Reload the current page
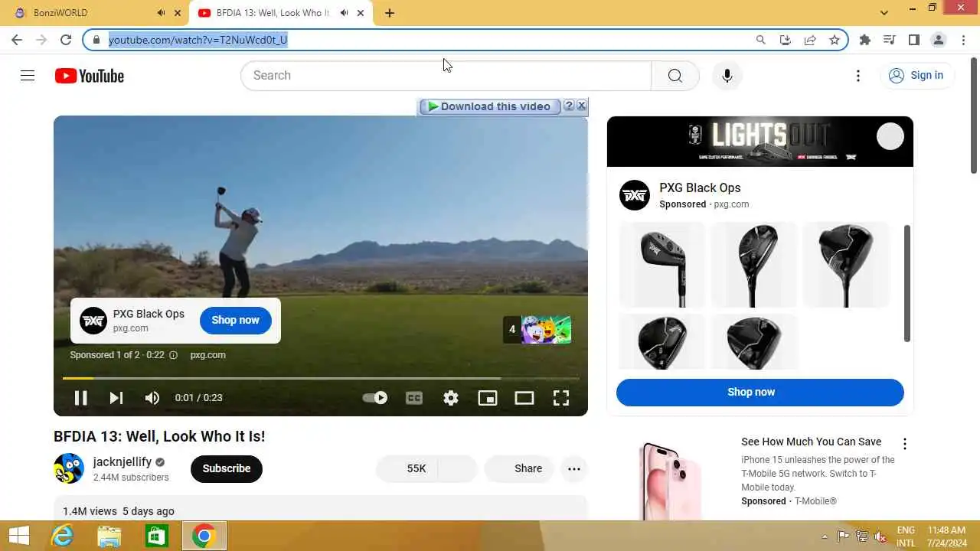This screenshot has height=551, width=980. click(x=66, y=40)
